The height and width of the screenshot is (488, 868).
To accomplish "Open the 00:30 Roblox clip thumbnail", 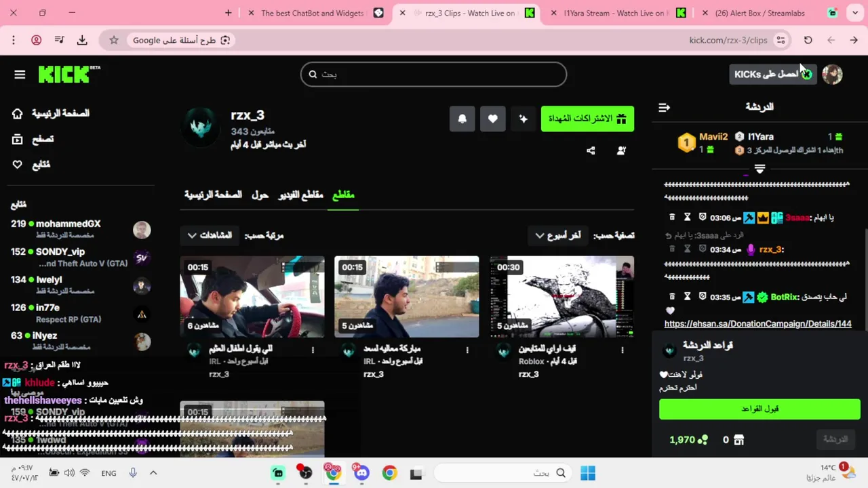I will point(561,296).
